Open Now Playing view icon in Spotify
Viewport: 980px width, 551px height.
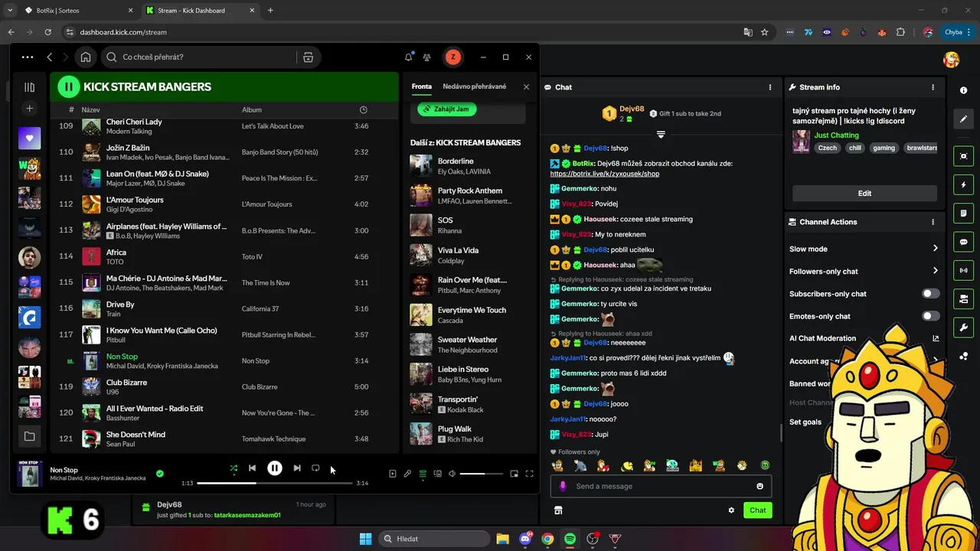coord(392,474)
